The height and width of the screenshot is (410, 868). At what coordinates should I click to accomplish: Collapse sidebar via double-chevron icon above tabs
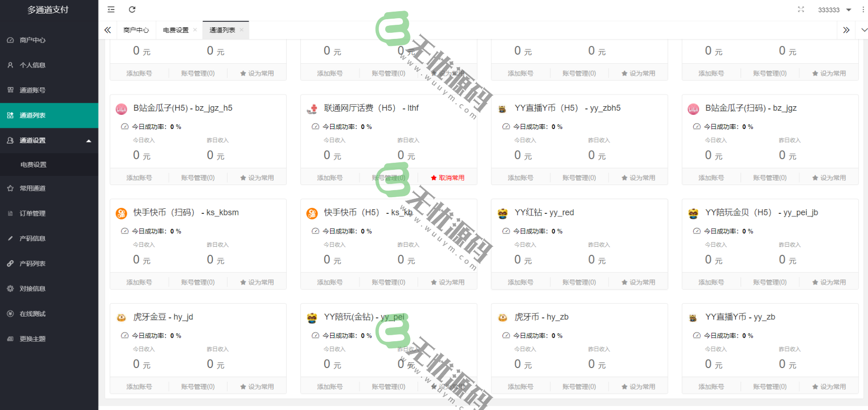click(108, 30)
